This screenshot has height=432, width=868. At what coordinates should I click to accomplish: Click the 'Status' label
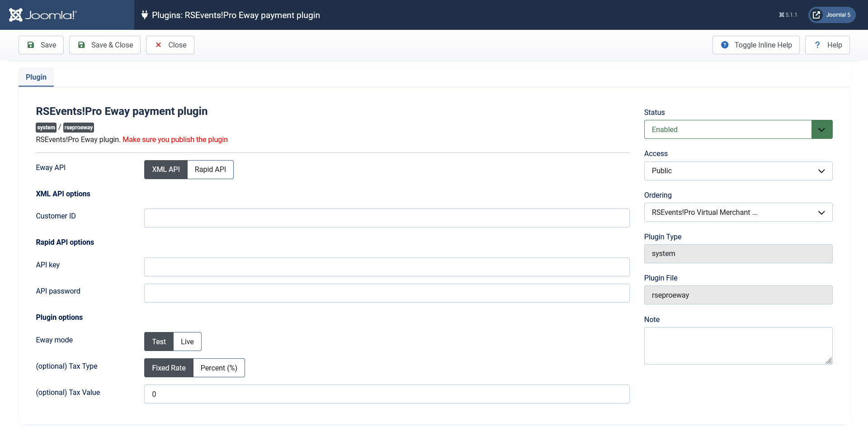click(654, 112)
